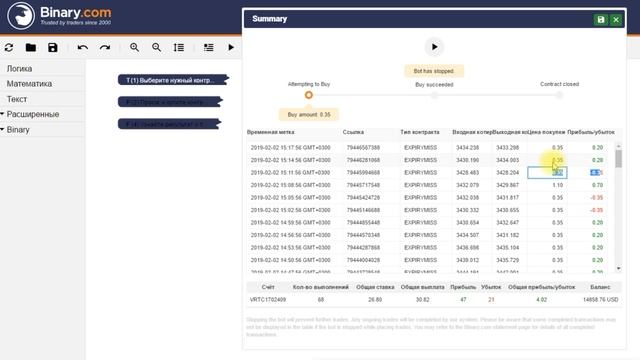
Task: Click the Ссылка column header
Action: click(x=353, y=132)
